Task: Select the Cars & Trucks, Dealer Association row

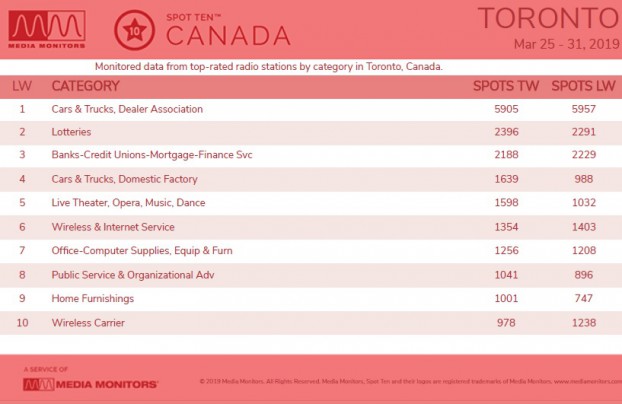Action: pos(311,110)
